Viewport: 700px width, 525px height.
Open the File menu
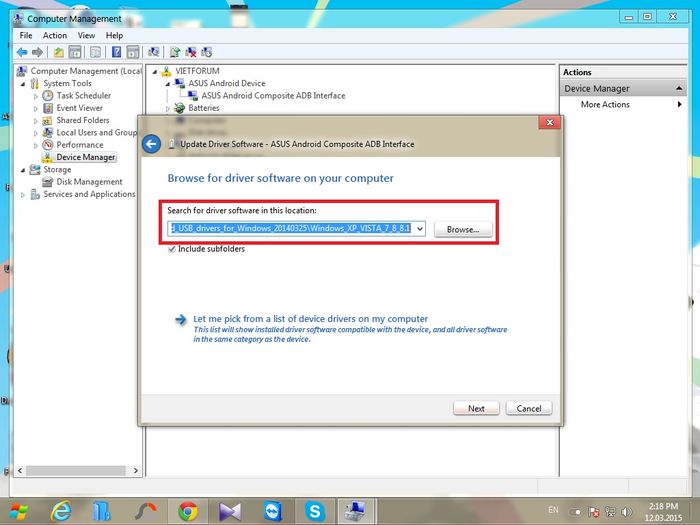[26, 35]
